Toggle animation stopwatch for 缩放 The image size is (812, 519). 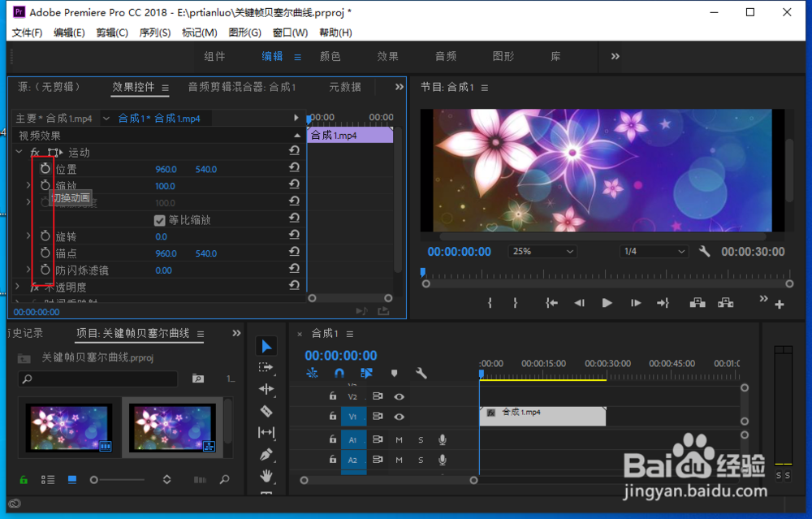pos(45,185)
